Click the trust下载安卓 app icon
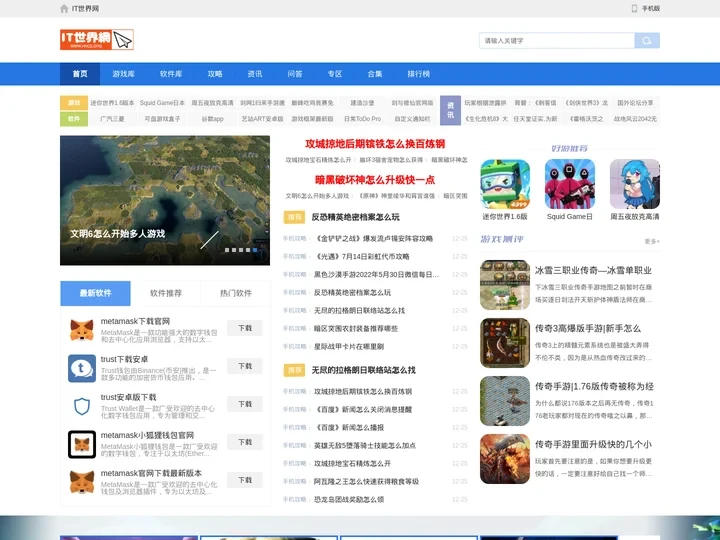720x540 pixels. tap(82, 368)
